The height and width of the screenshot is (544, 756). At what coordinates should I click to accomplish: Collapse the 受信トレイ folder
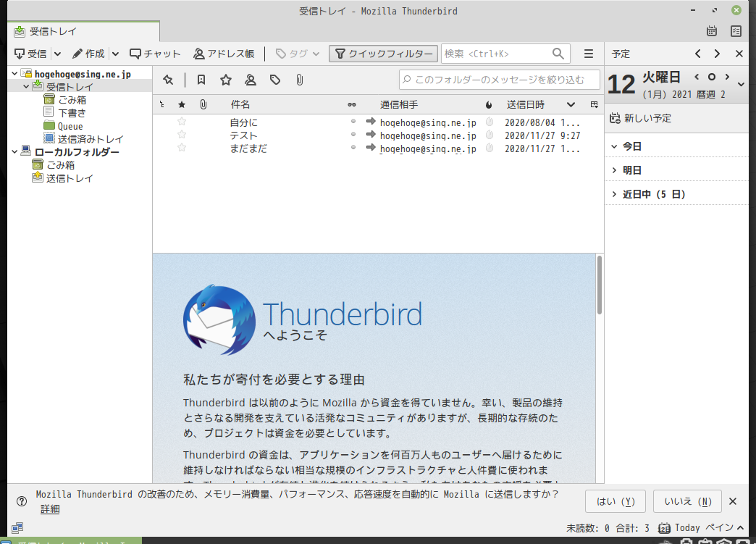click(26, 87)
